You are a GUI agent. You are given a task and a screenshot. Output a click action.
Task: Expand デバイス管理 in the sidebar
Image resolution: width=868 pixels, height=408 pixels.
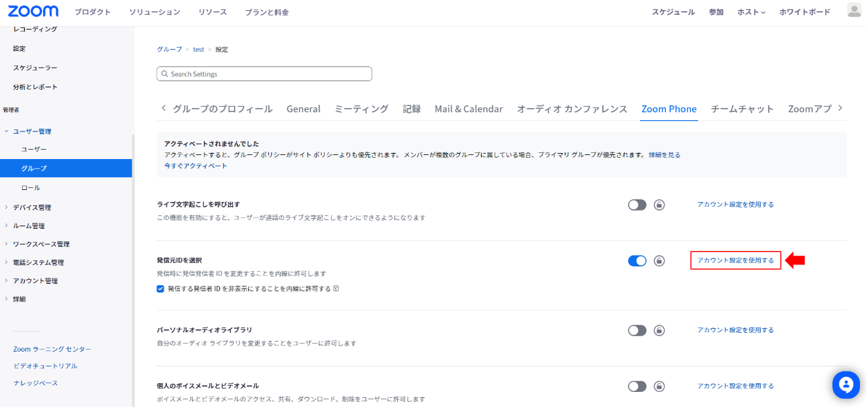(32, 207)
